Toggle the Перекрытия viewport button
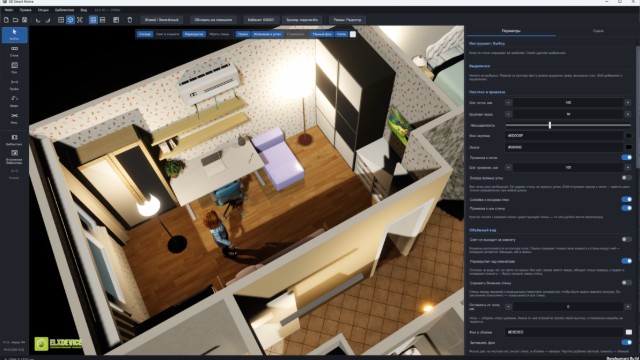 (194, 34)
